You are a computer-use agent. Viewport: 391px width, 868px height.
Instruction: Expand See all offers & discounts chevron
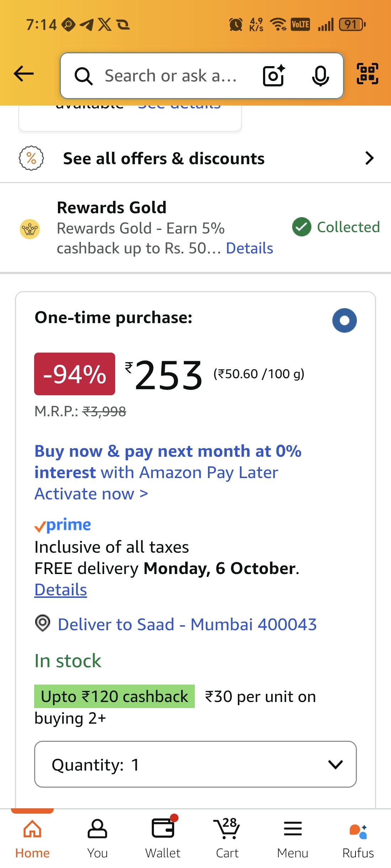[369, 158]
